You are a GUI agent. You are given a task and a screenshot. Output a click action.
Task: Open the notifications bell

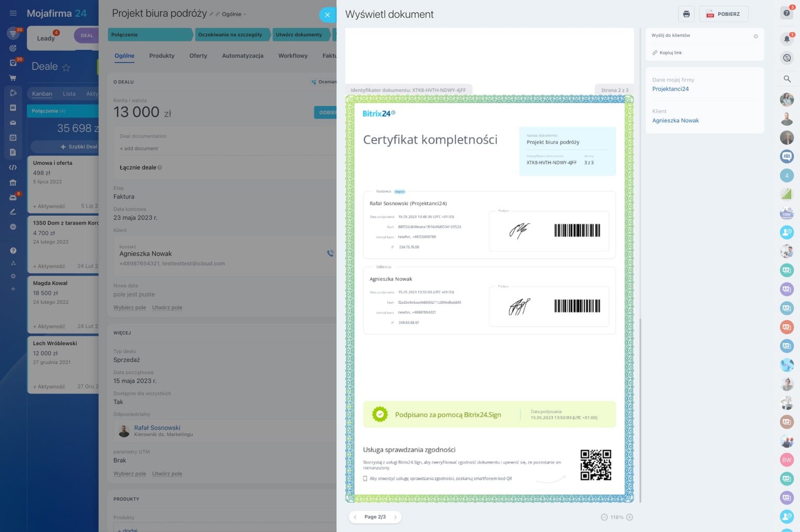[x=786, y=39]
